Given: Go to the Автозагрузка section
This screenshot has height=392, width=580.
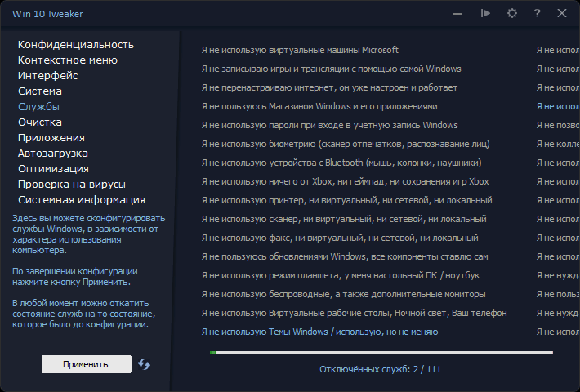Looking at the screenshot, I should click(53, 153).
